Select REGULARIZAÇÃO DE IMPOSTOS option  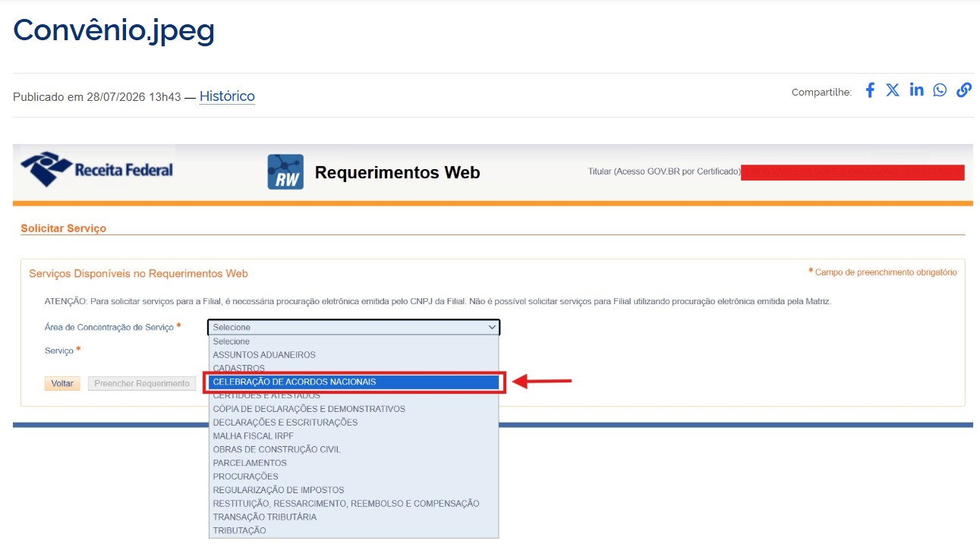(354, 490)
